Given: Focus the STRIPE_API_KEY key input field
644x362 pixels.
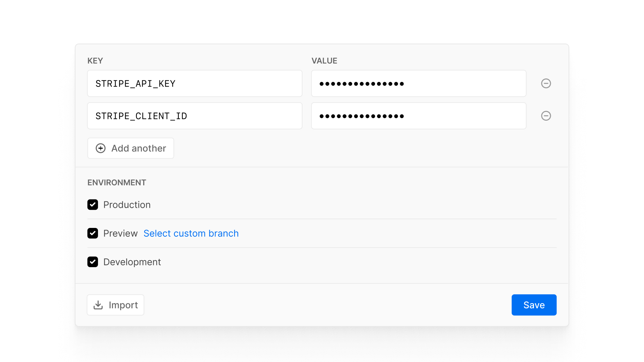Looking at the screenshot, I should (195, 83).
